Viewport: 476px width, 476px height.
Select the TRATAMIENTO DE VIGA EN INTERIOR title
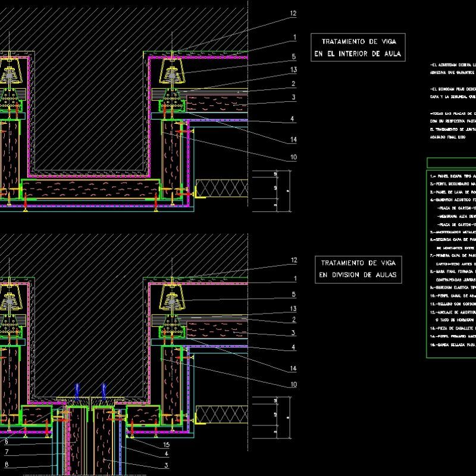click(x=359, y=47)
